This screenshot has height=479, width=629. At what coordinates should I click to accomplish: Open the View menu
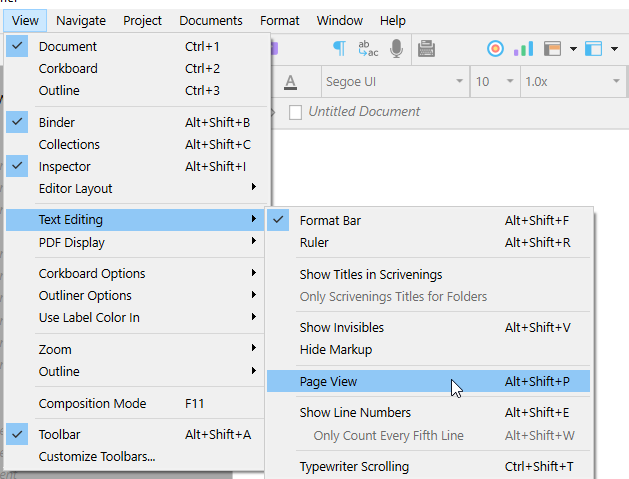pos(25,20)
